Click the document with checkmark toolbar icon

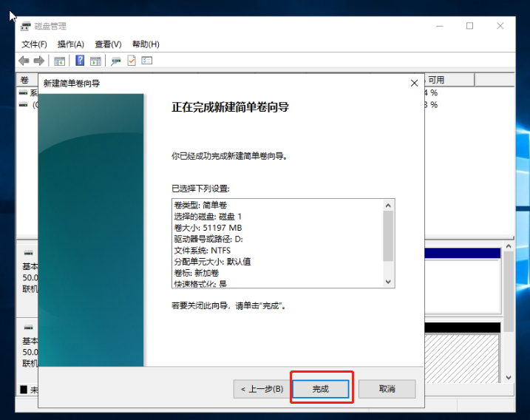click(x=132, y=61)
